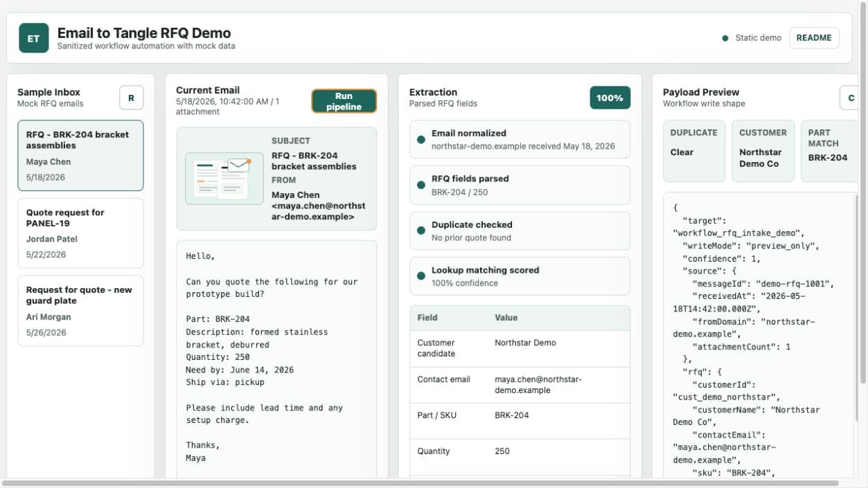Click the Part / SKU field cell

448,421
